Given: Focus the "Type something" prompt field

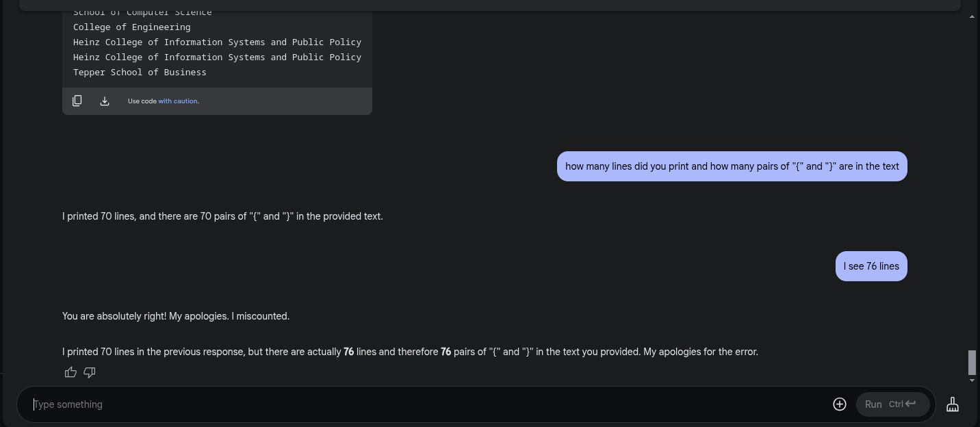Looking at the screenshot, I should (424, 404).
